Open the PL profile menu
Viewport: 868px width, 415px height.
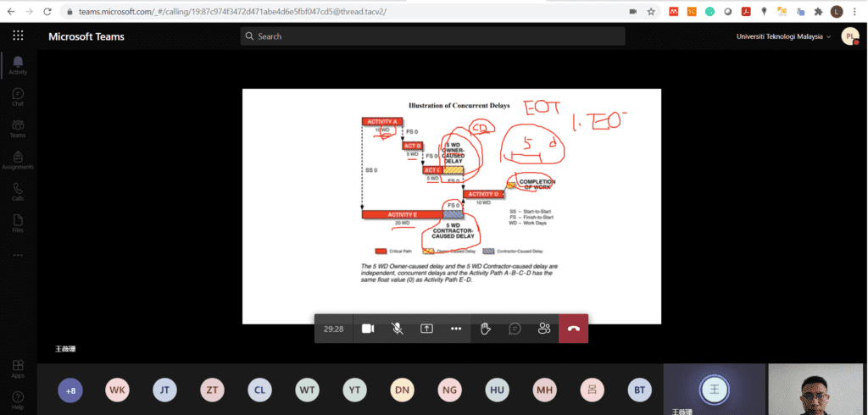(849, 36)
